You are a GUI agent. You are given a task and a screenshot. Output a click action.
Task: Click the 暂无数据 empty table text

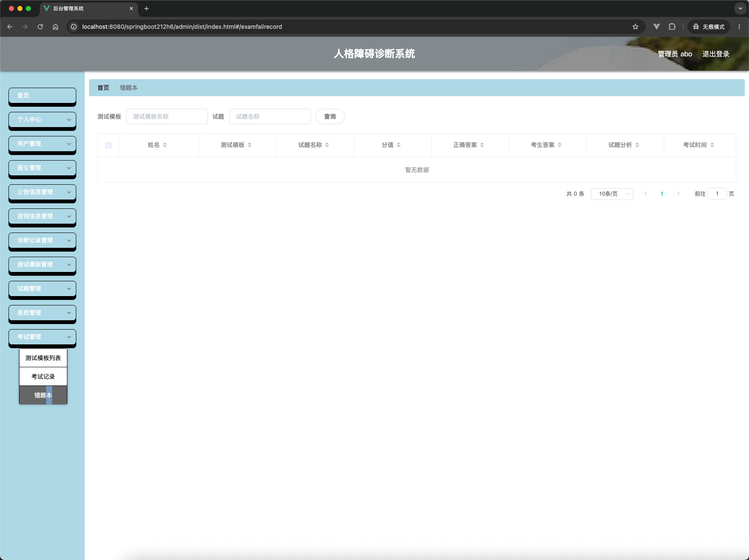[x=417, y=170]
